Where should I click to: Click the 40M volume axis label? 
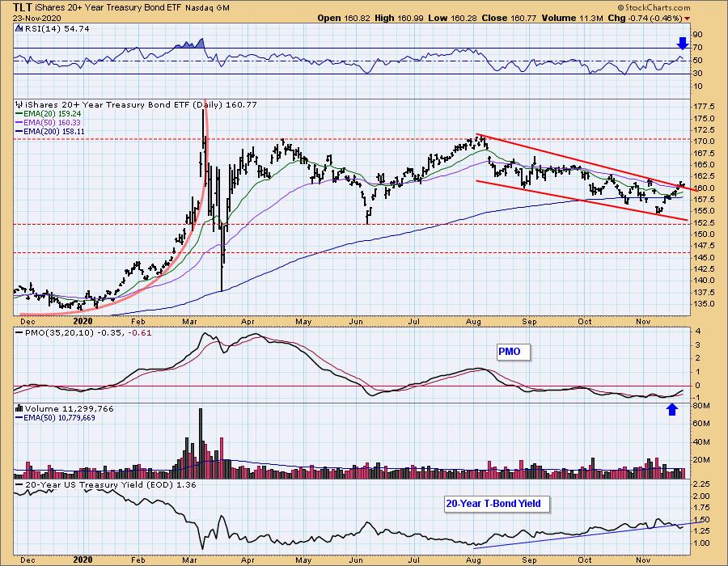coord(701,441)
